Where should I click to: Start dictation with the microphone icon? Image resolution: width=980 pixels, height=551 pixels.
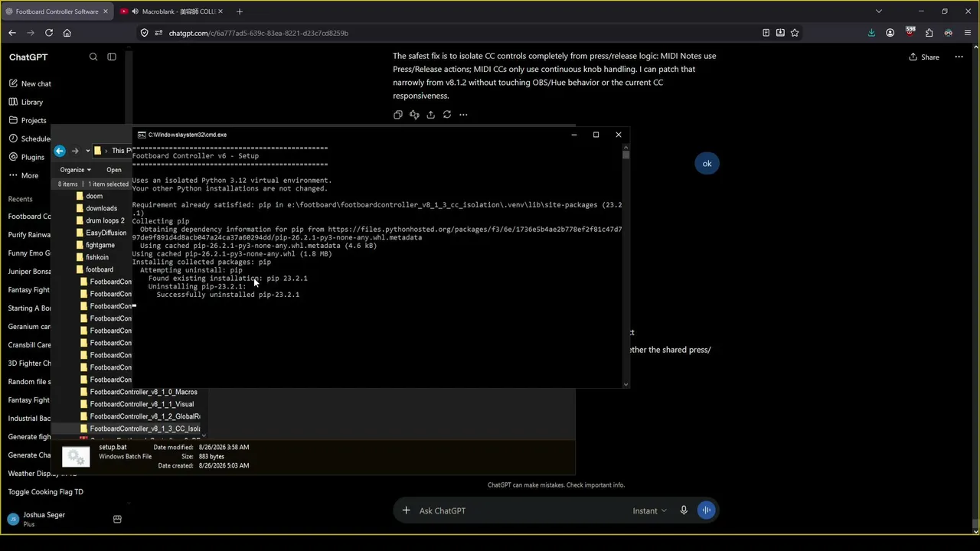(684, 510)
